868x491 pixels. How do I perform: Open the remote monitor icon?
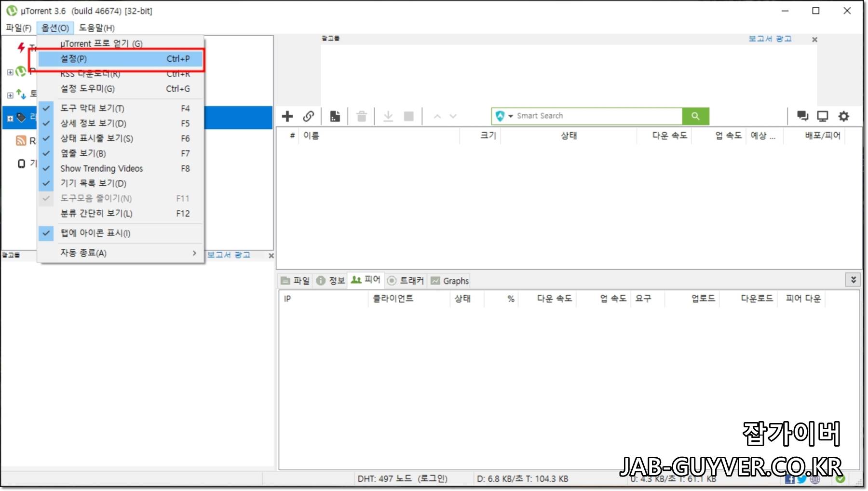click(x=823, y=116)
